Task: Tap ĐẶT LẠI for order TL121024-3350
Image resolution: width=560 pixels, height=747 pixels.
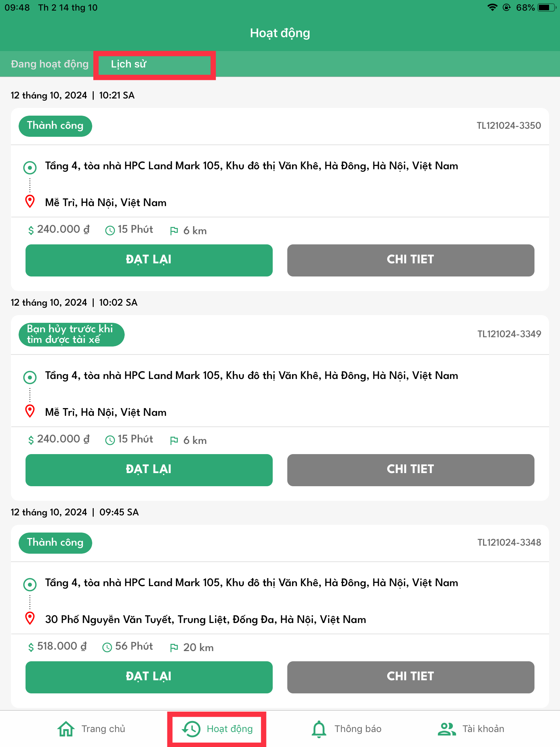Action: click(x=149, y=260)
